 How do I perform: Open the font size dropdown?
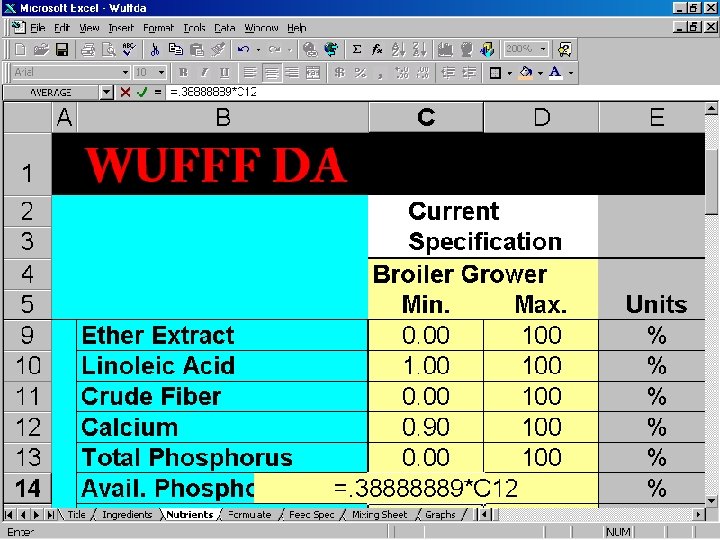click(161, 73)
